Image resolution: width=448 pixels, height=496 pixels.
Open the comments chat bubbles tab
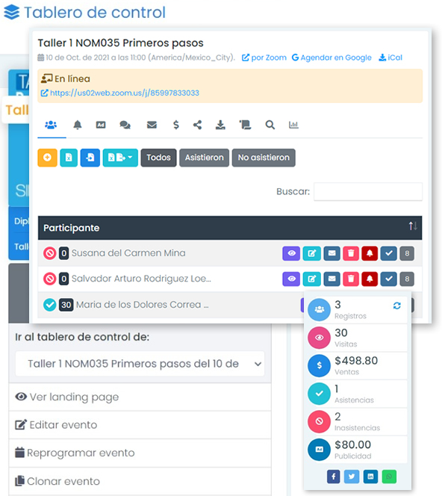click(125, 125)
